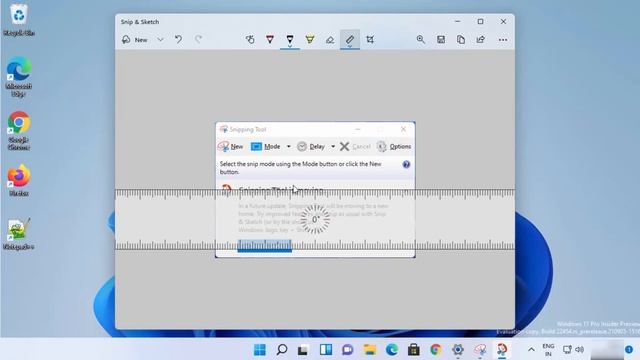Select the Image Crop tool

click(x=370, y=40)
